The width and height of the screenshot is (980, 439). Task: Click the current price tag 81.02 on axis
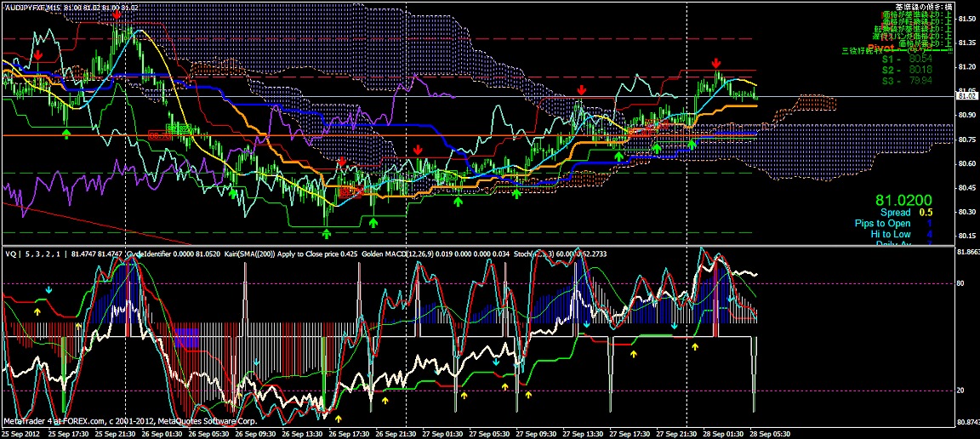967,96
